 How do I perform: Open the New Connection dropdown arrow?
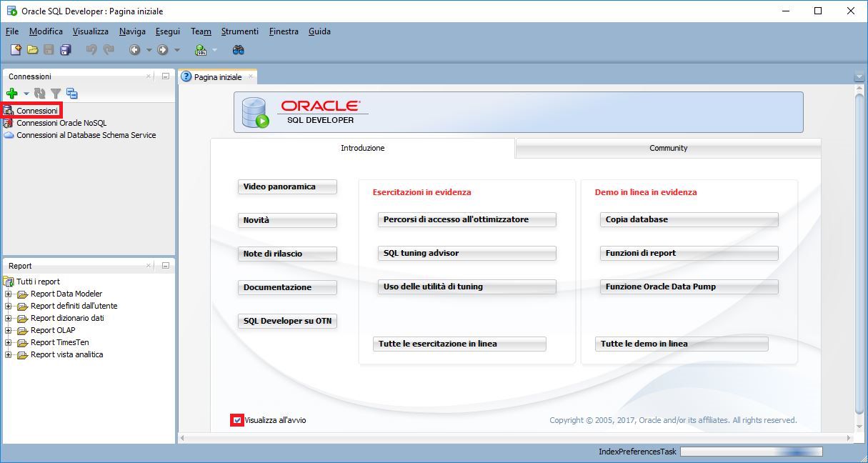click(26, 94)
